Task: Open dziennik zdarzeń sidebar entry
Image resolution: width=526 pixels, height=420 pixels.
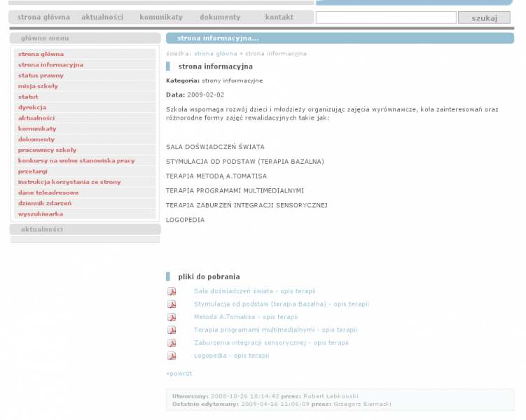Action: click(44, 203)
